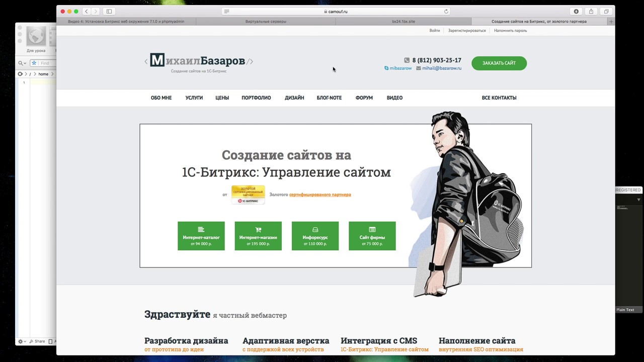The height and width of the screenshot is (362, 644).
Task: Open the Safari share button
Action: (591, 11)
